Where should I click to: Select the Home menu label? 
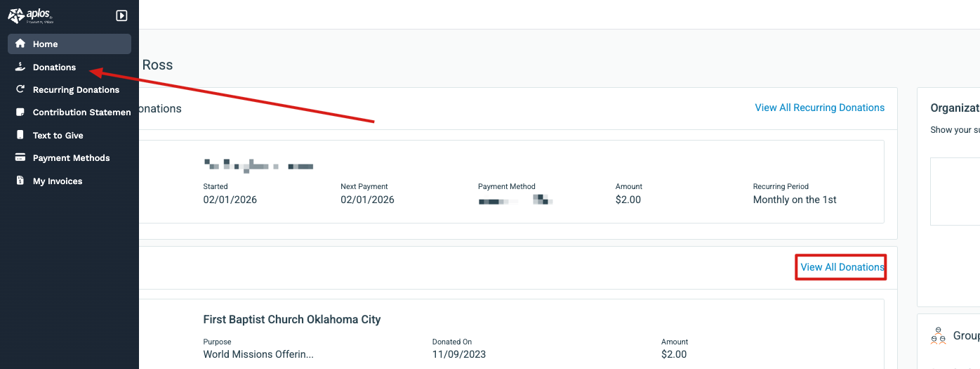46,44
